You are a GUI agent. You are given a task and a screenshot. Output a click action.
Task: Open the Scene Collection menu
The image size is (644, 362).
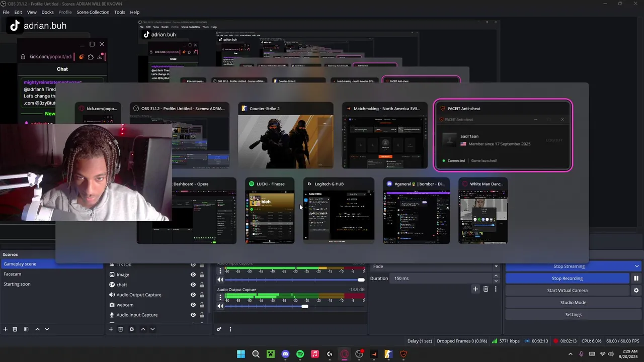(93, 12)
